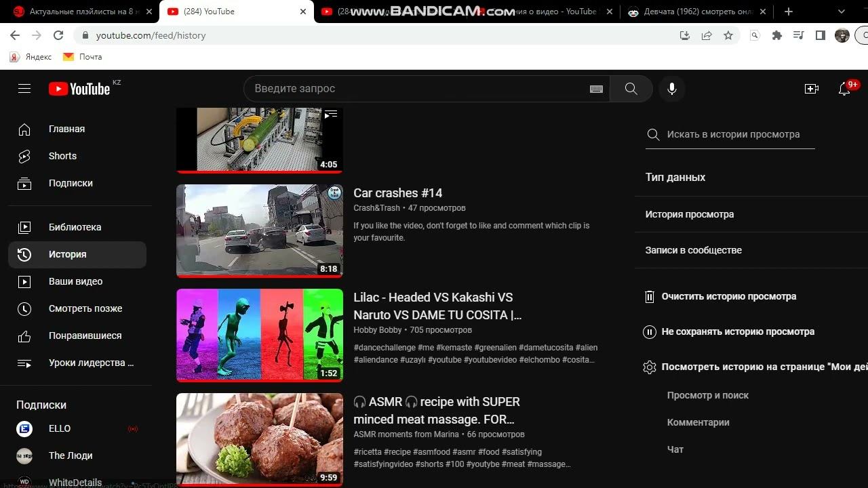The image size is (868, 488).
Task: Click Очистить историю просмотра
Action: [x=729, y=296]
